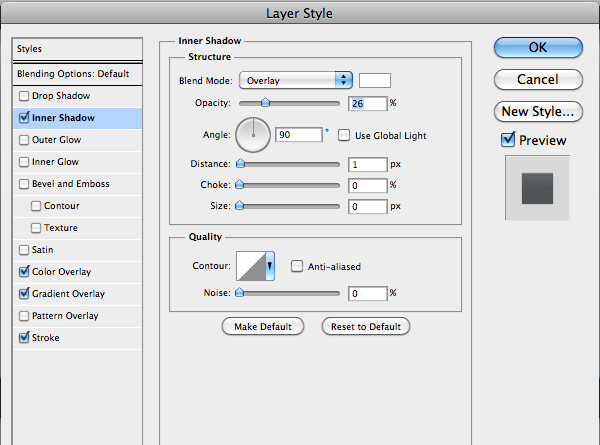This screenshot has height=445, width=600.
Task: Click the OK button
Action: coord(538,47)
